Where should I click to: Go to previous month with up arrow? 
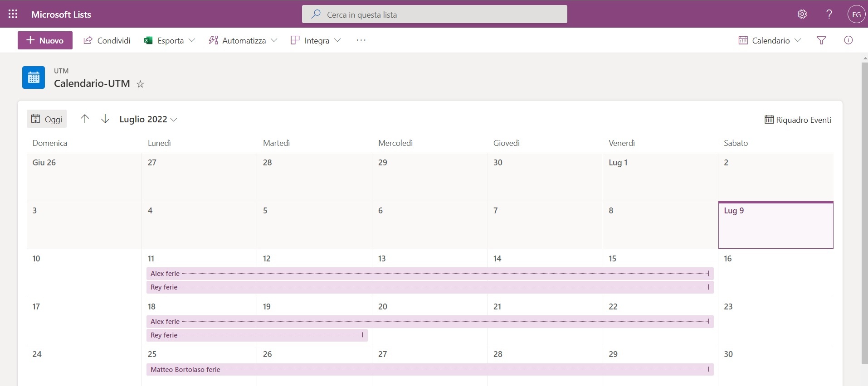pyautogui.click(x=85, y=119)
